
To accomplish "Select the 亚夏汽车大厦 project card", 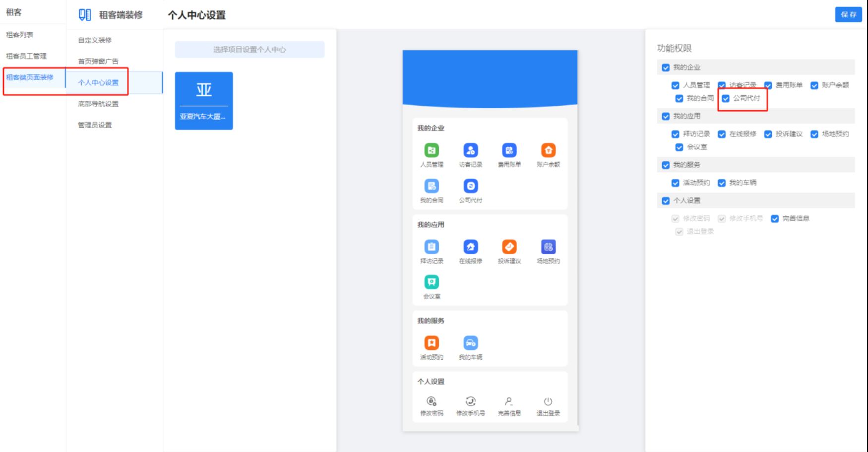I will 204,101.
